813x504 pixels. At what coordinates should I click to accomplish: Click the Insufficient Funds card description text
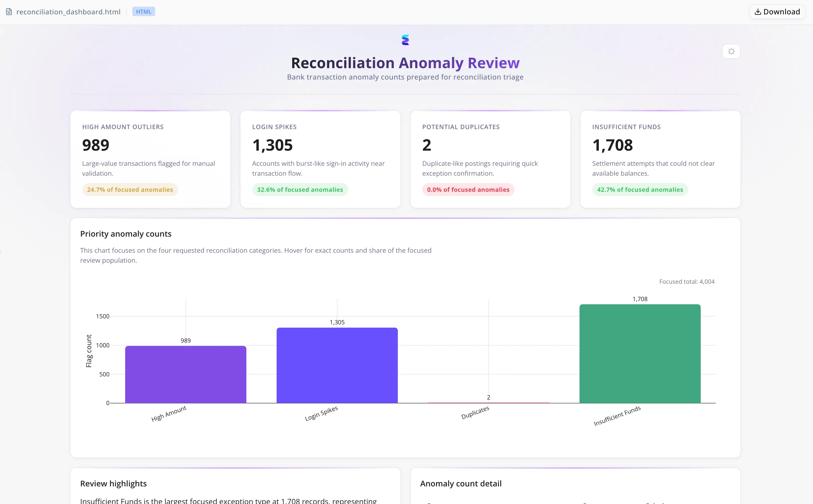[653, 168]
